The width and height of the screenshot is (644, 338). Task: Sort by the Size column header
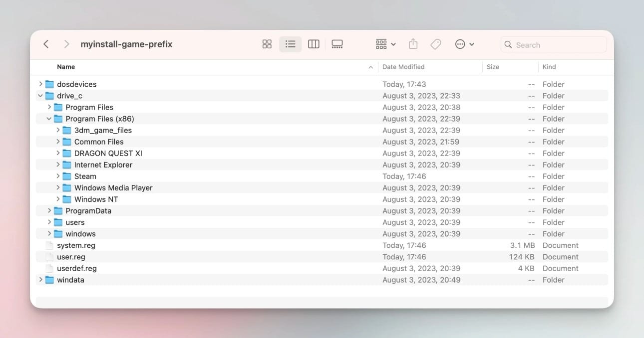[x=493, y=67]
